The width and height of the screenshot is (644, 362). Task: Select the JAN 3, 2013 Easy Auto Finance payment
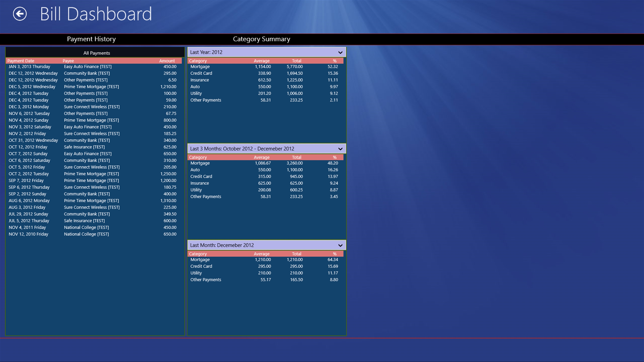pos(93,67)
